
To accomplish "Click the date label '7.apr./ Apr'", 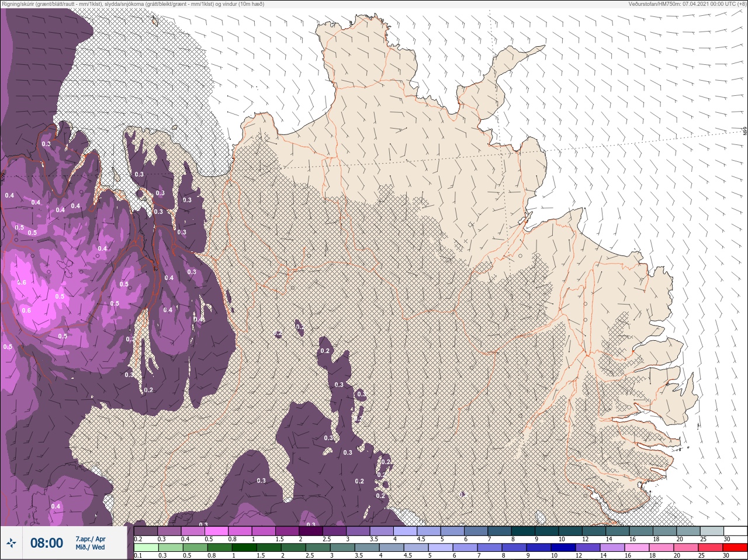I will pos(91,539).
